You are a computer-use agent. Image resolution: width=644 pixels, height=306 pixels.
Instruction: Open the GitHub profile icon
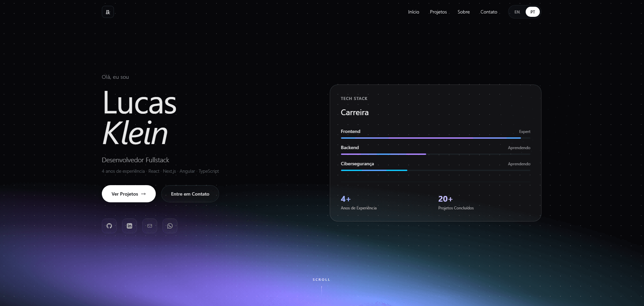coord(109,226)
